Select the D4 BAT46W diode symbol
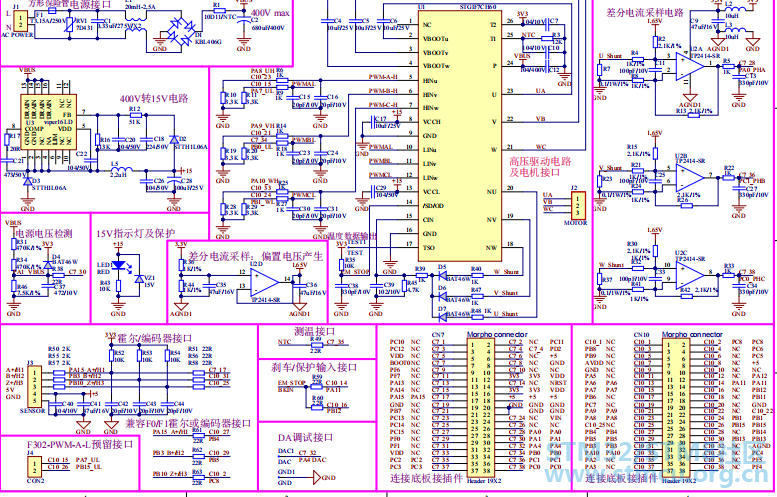Screen dimensions: 777x497 click(x=48, y=265)
